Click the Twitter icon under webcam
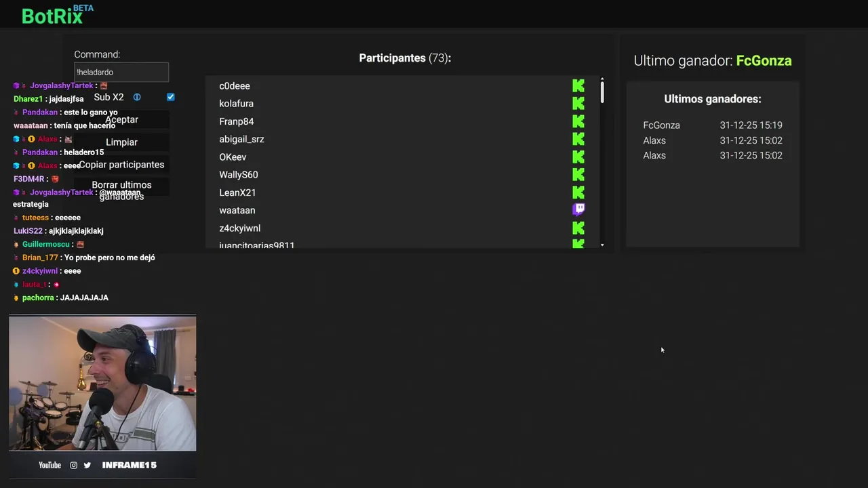Screen dimensions: 868x488 click(x=87, y=465)
